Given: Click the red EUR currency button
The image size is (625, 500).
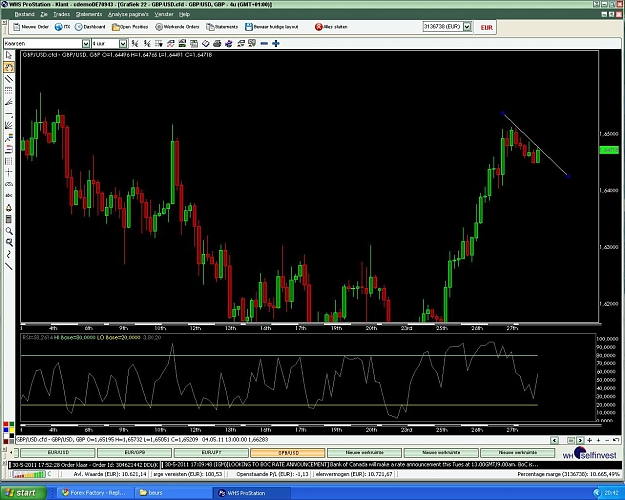Looking at the screenshot, I should [486, 28].
